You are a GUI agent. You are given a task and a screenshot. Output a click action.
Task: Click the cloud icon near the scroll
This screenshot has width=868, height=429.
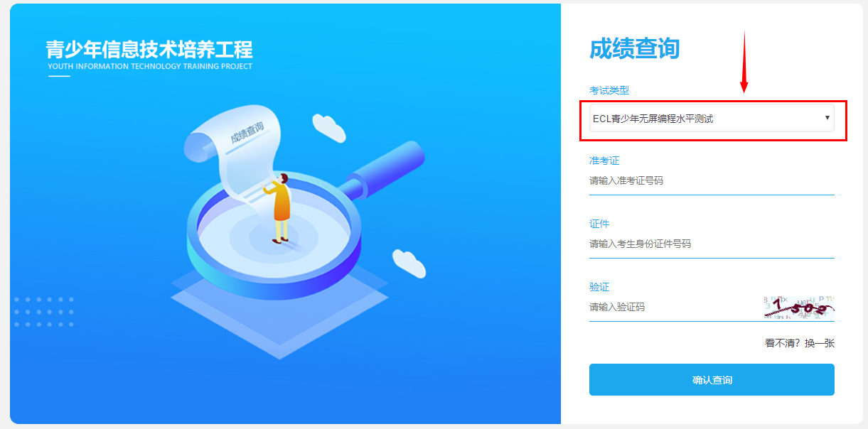pyautogui.click(x=328, y=129)
